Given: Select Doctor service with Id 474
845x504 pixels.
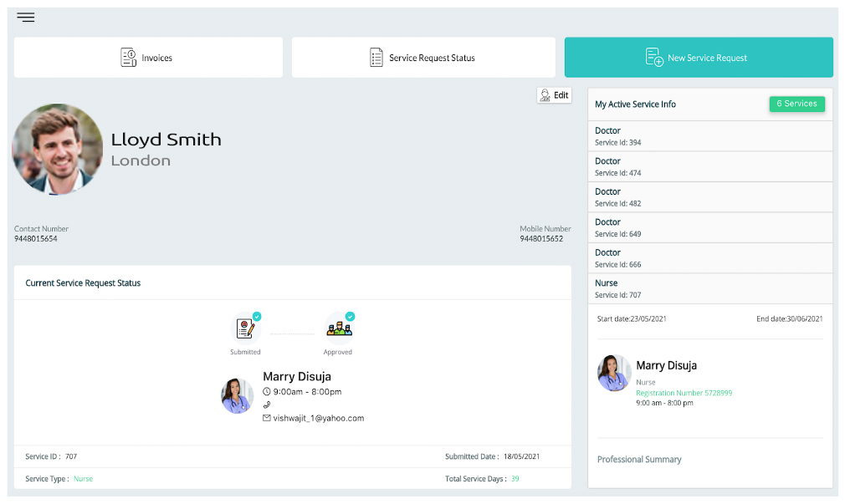Looking at the screenshot, I should [x=710, y=166].
